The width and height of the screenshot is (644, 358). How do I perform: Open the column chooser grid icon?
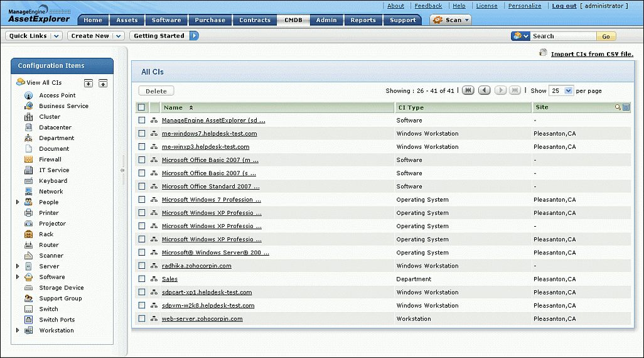pos(626,107)
